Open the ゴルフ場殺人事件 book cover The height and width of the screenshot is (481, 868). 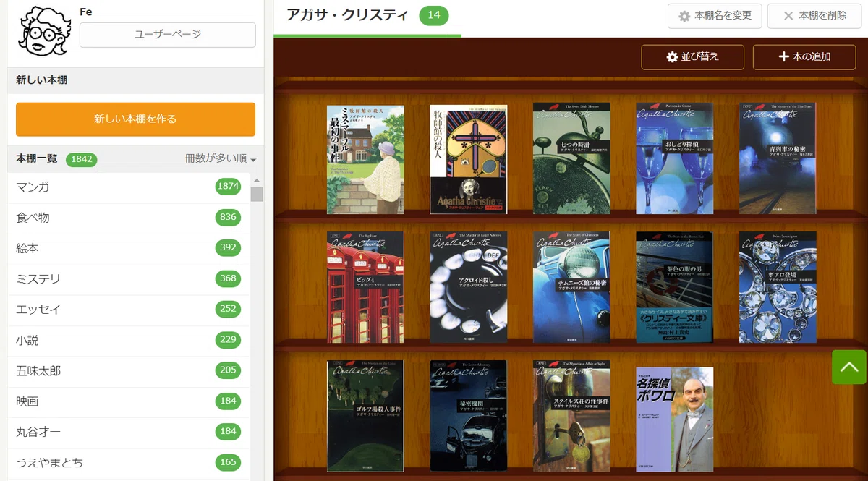tap(365, 416)
